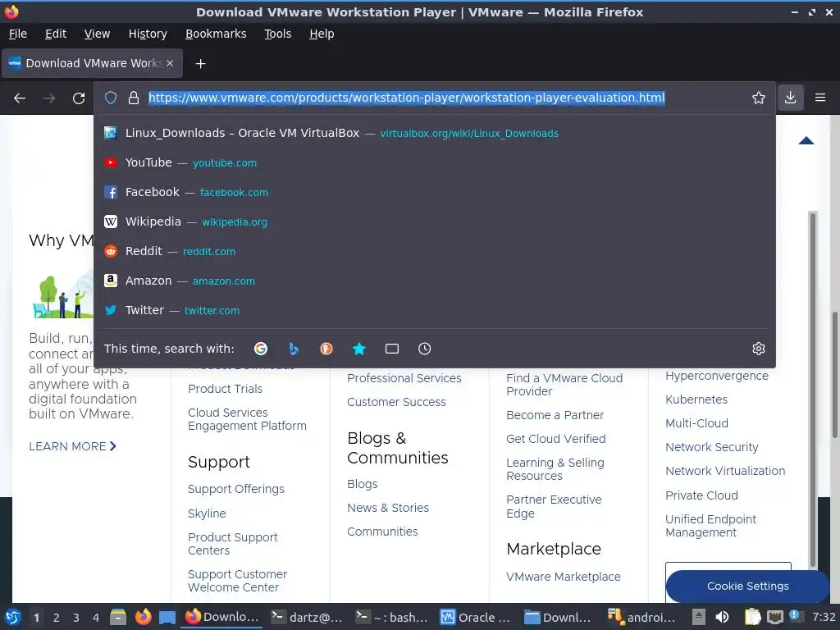
Task: Open the Kubernetes link
Action: click(696, 399)
